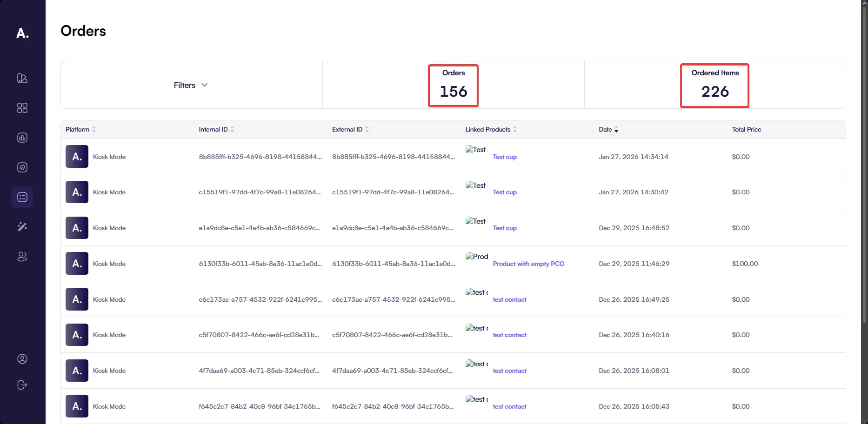Open the users group icon in sidebar
Viewport: 868px width, 424px height.
22,257
